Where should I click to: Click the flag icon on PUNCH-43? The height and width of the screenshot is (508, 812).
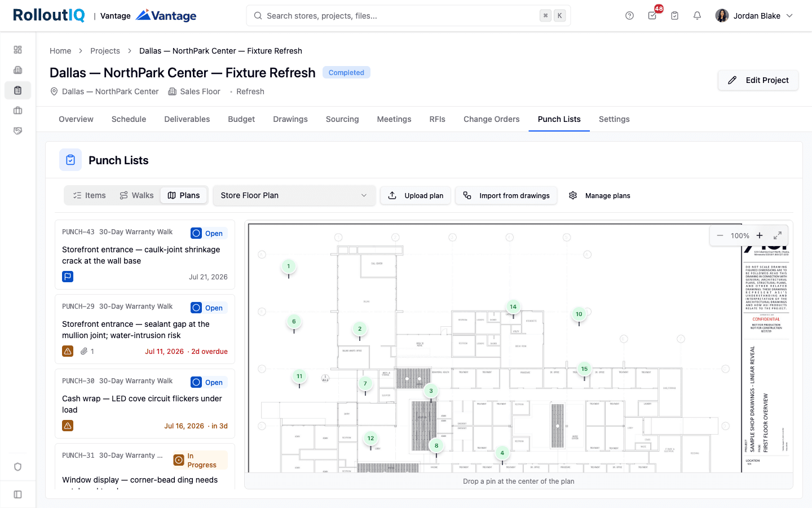pyautogui.click(x=68, y=277)
